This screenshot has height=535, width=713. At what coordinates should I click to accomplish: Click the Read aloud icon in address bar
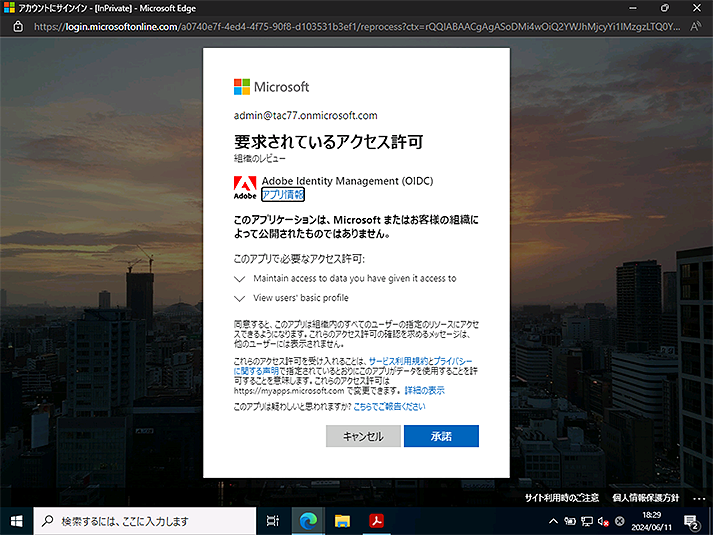[695, 27]
